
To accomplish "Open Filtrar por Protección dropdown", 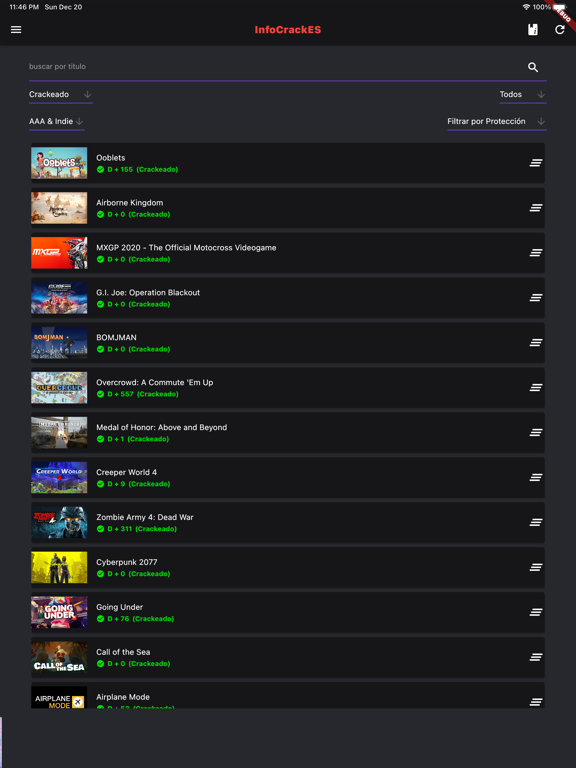I will [x=497, y=121].
